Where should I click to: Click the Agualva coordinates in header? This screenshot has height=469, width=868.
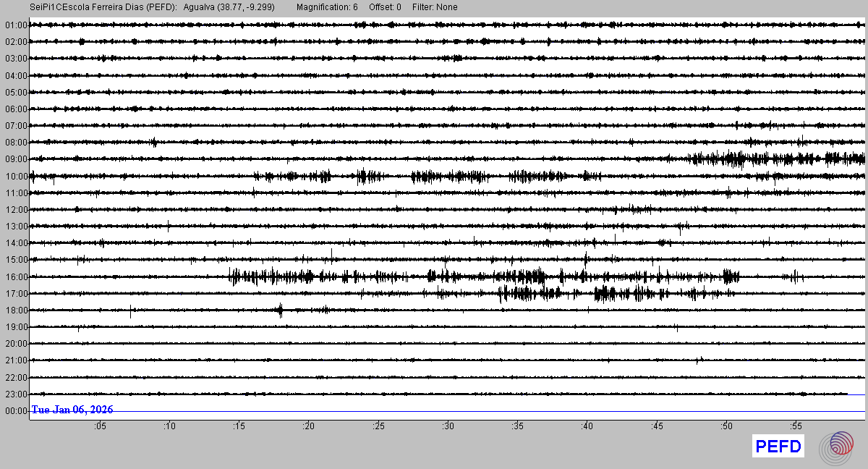[x=229, y=7]
